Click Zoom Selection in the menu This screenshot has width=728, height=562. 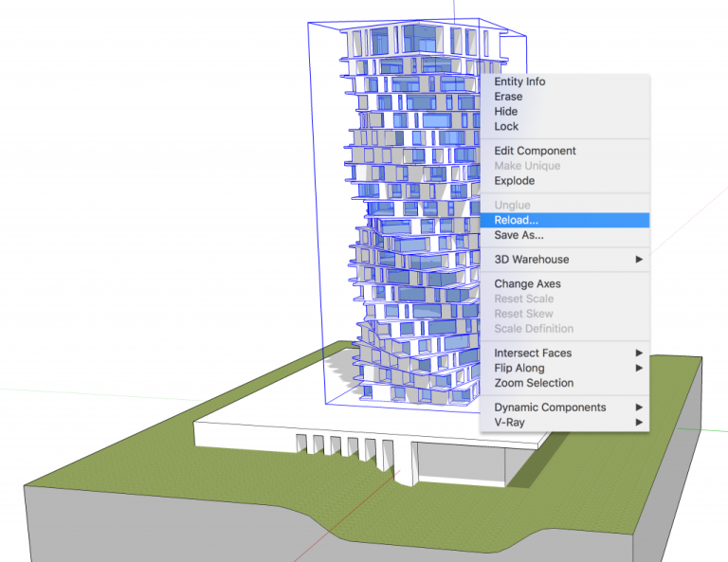click(534, 383)
